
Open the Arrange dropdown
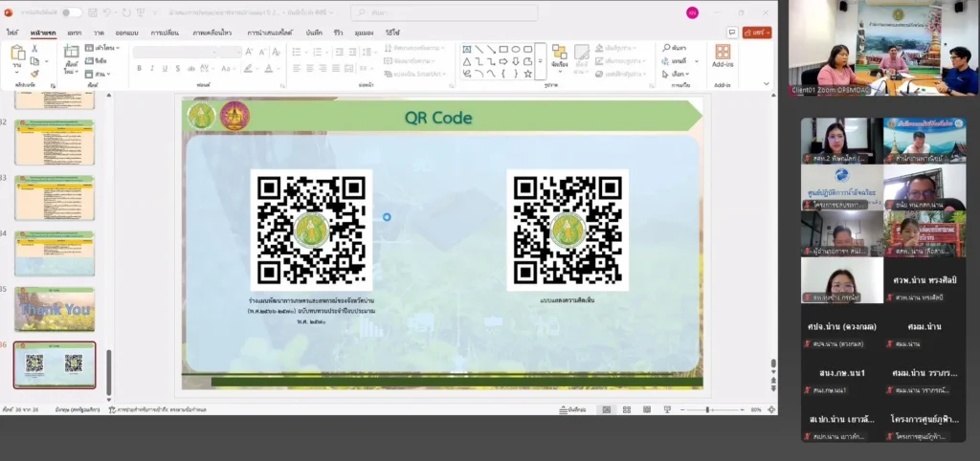coord(559,56)
